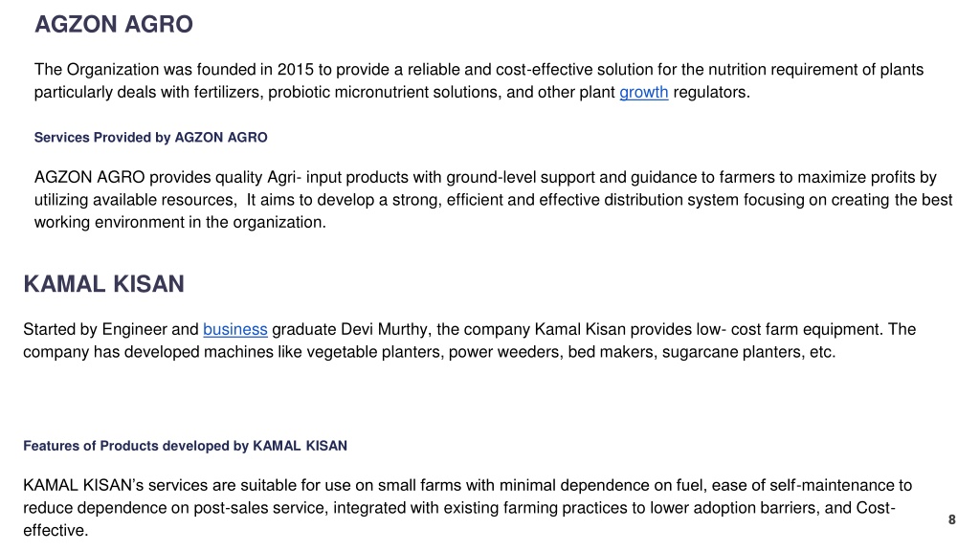980x551 pixels.
Task: Click the word 'fertilizers' in first paragraph
Action: point(228,93)
